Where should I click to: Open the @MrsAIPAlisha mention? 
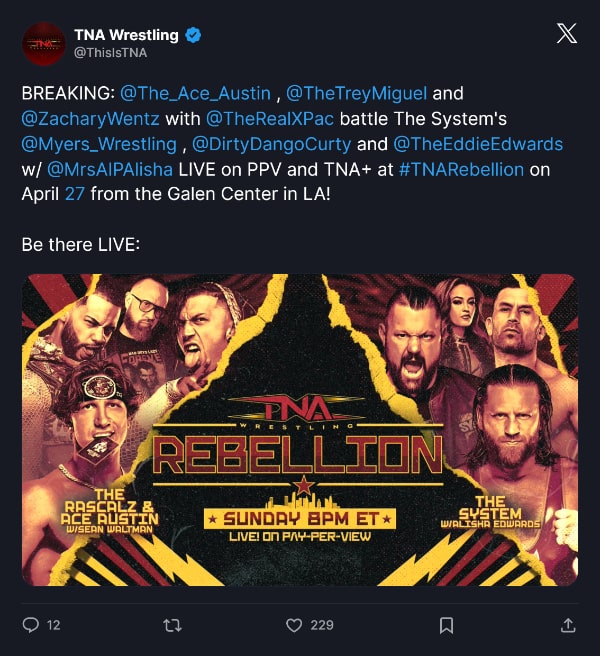tap(110, 169)
